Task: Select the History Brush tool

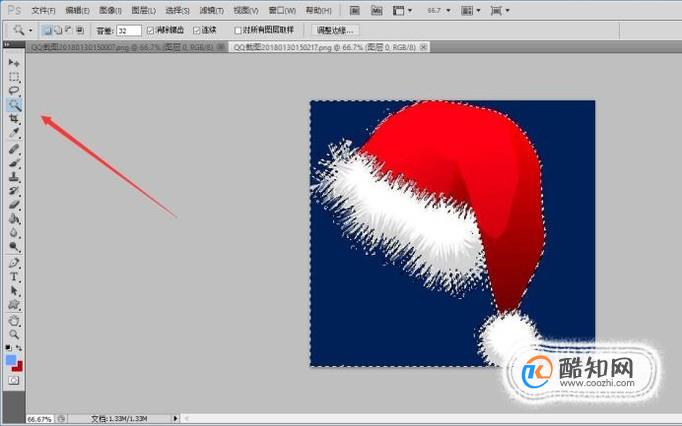Action: 14,191
